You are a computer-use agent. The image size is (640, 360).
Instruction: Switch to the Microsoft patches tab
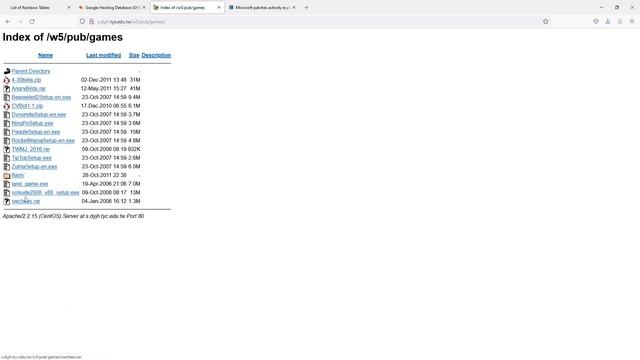[x=262, y=7]
